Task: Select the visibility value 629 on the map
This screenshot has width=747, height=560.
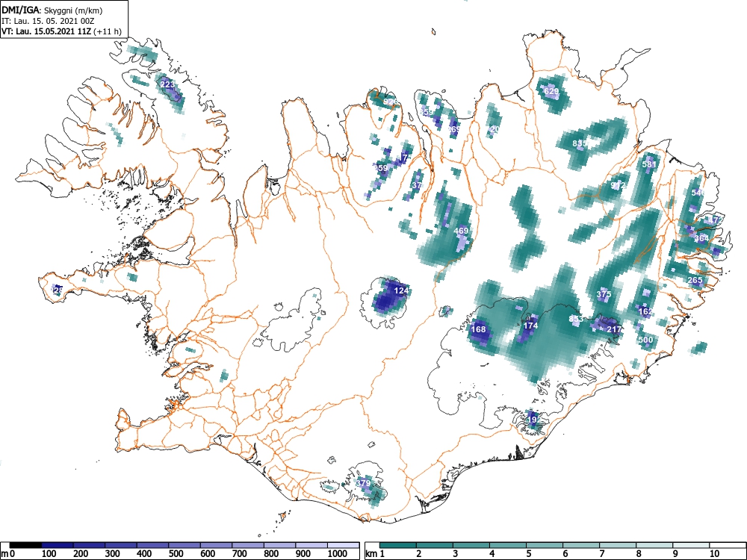Action: (551, 91)
